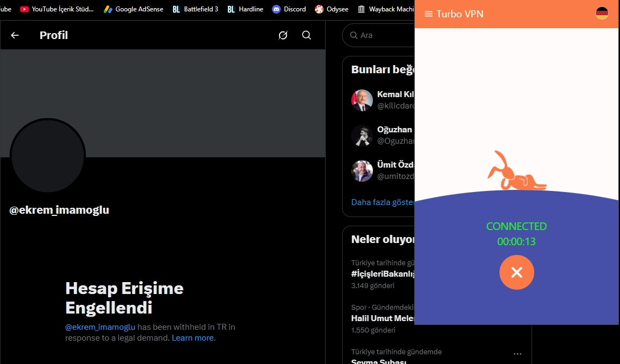Click the empty profile picture circle

[48, 156]
